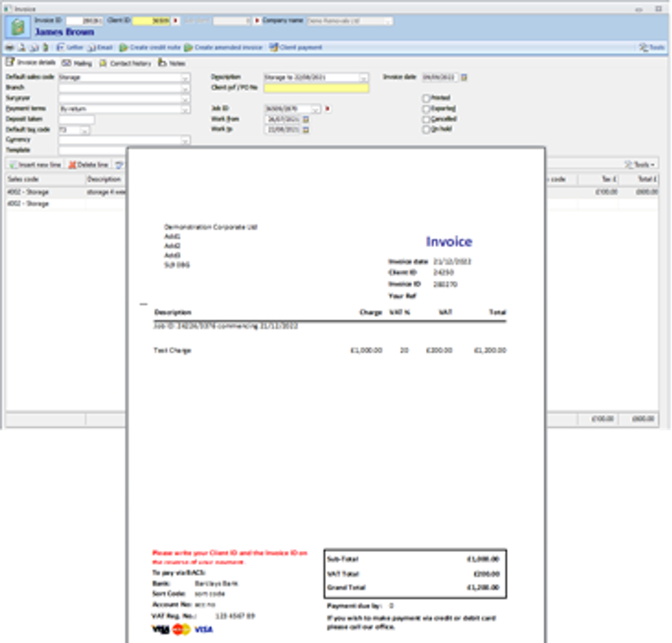The width and height of the screenshot is (672, 643).
Task: Click the red marker before Company name
Action: tap(257, 21)
